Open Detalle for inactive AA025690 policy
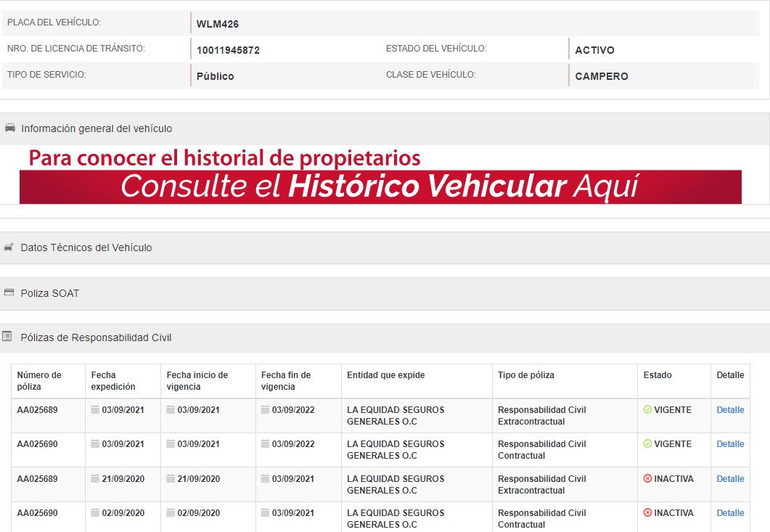This screenshot has width=770, height=532. point(730,513)
